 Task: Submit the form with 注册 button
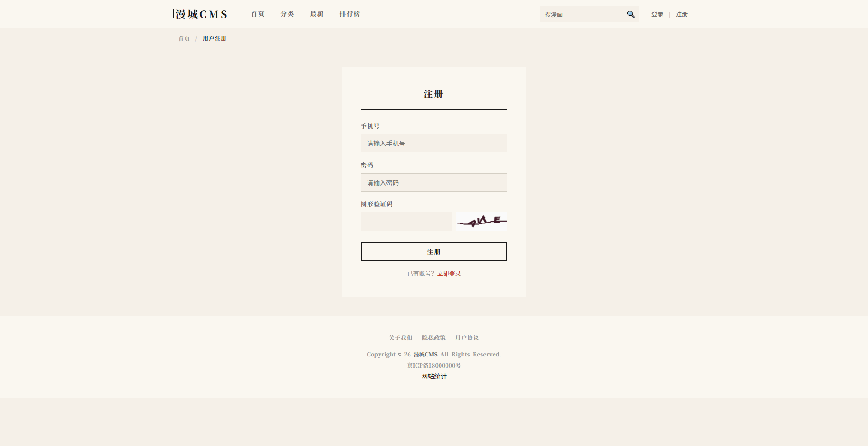434,252
